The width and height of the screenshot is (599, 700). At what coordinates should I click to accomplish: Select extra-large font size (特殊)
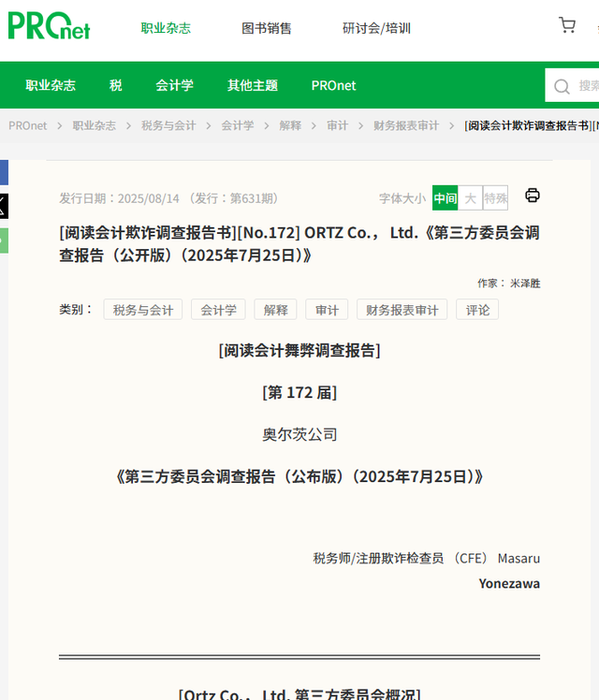(495, 197)
